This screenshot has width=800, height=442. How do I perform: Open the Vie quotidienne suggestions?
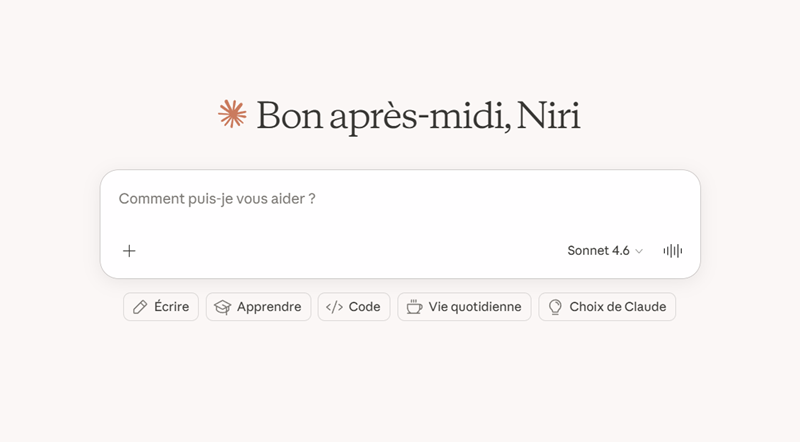[464, 307]
